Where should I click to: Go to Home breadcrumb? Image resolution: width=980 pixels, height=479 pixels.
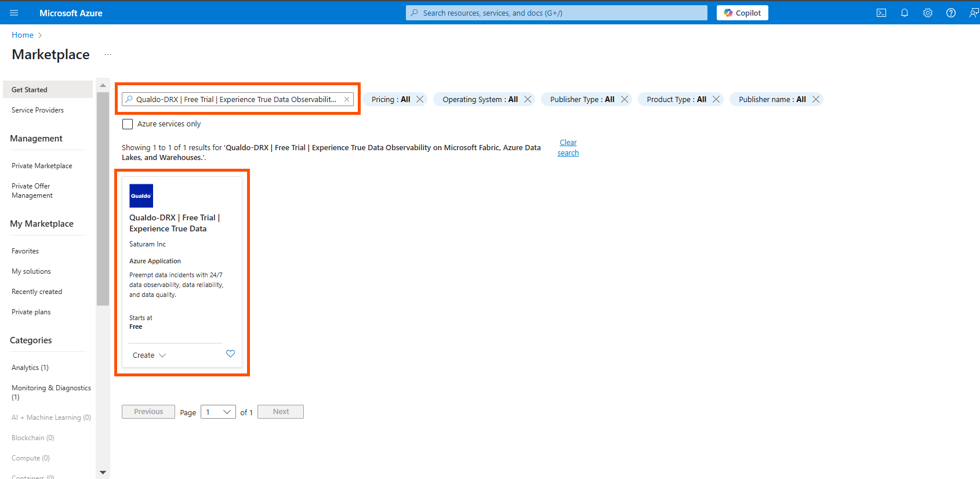[x=23, y=35]
